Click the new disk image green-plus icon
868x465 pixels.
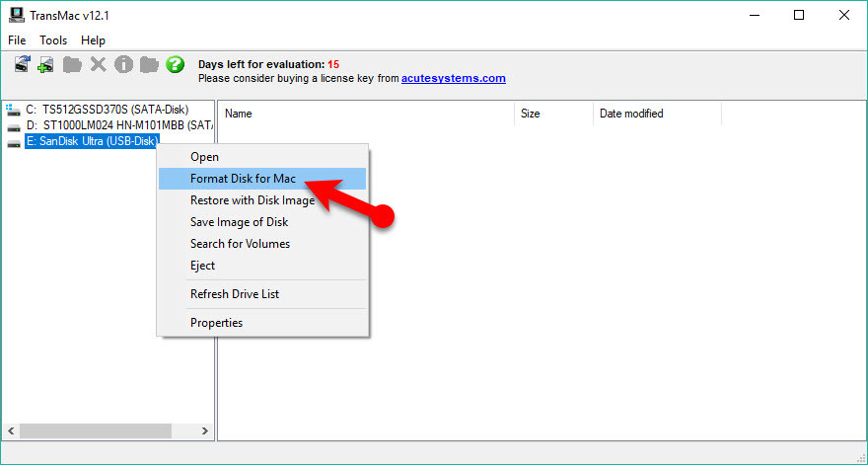46,64
